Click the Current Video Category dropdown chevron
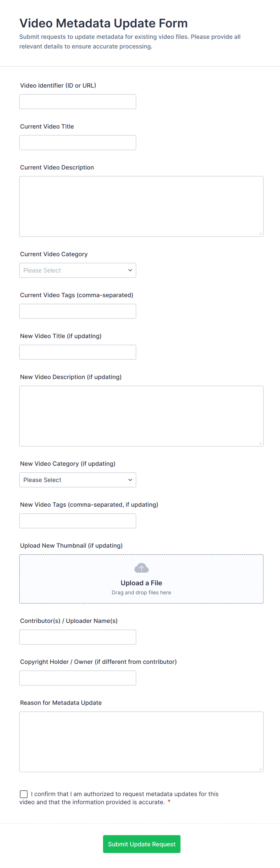Image resolution: width=280 pixels, height=868 pixels. [130, 270]
